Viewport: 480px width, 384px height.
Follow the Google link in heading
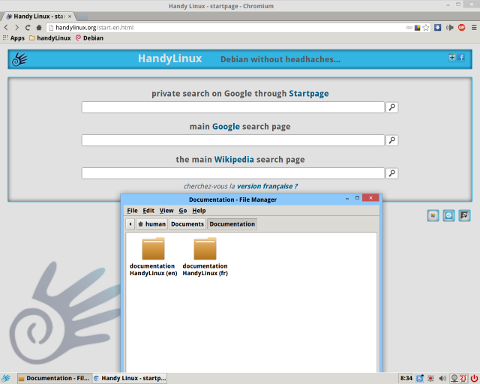point(226,127)
